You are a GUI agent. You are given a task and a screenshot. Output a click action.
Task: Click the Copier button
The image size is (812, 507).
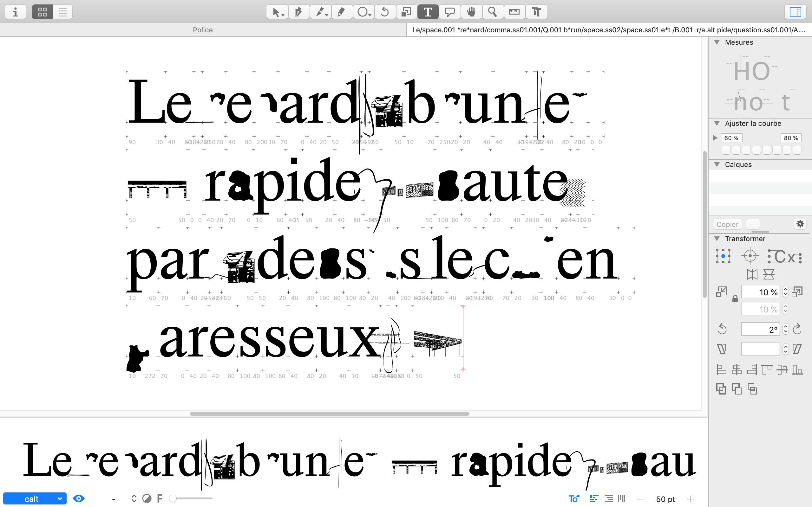[727, 224]
